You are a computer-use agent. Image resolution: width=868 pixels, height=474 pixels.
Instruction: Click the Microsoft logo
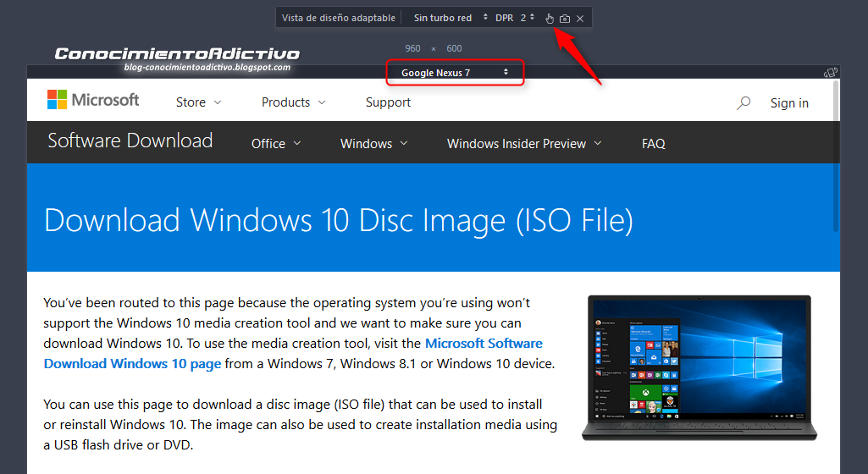[x=93, y=100]
